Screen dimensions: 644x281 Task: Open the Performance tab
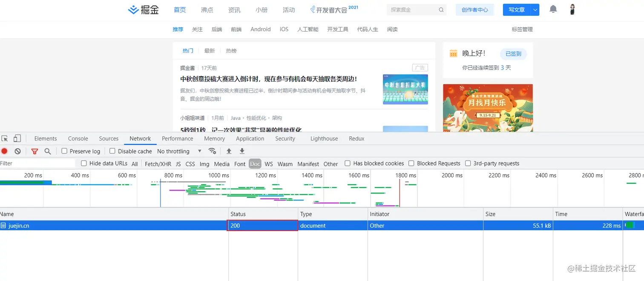click(x=178, y=139)
